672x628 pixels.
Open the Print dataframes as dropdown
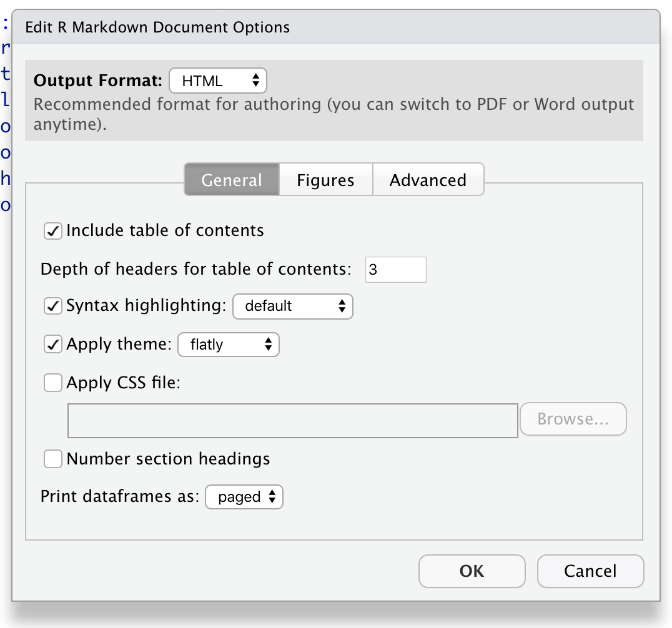[244, 498]
